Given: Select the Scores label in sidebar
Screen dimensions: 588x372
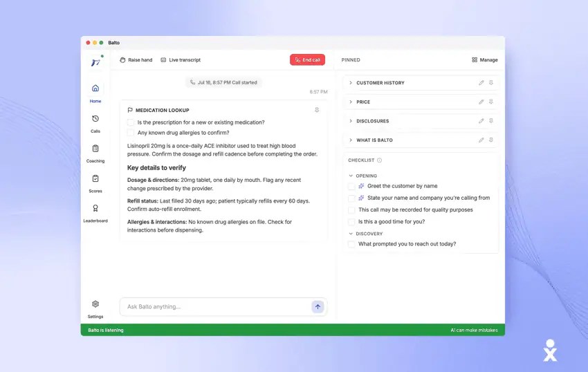Looking at the screenshot, I should point(95,191).
